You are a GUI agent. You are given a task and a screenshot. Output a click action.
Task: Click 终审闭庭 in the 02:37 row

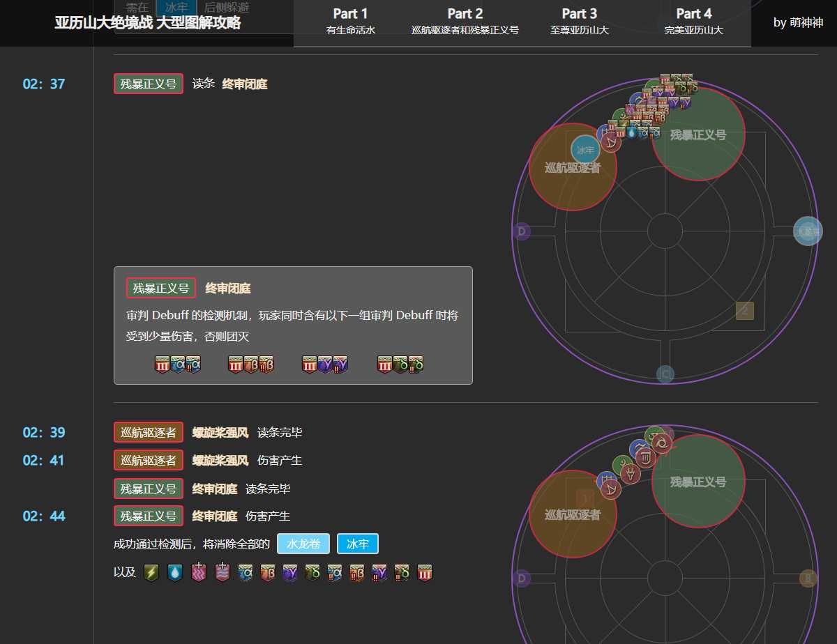coord(245,84)
